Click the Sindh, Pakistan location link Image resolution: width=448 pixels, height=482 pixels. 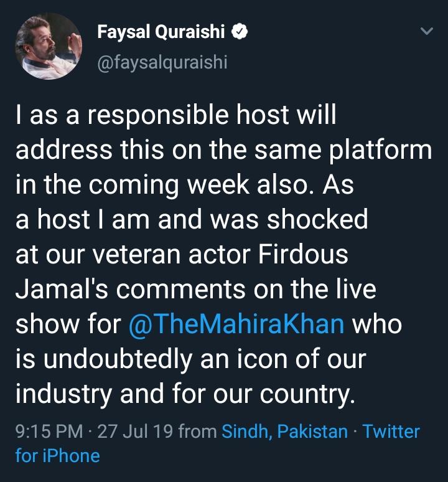coord(285,432)
